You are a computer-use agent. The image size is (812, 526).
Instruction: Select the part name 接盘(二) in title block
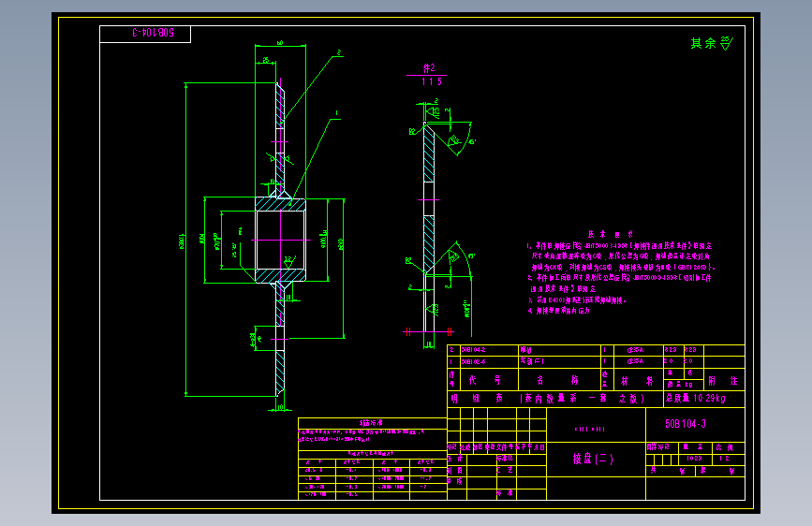593,459
